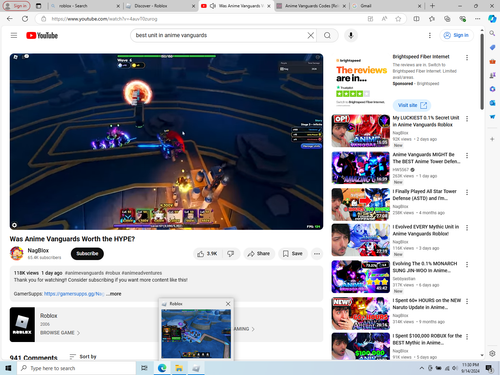500x375 pixels.
Task: Open I Evolved EVERY Mythic Unit video title
Action: pos(426,230)
